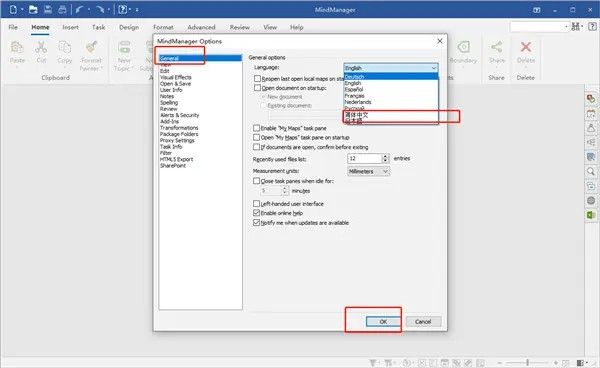Open the magnifier Search pane in right sidebar
The height and width of the screenshot is (368, 600).
[x=591, y=171]
